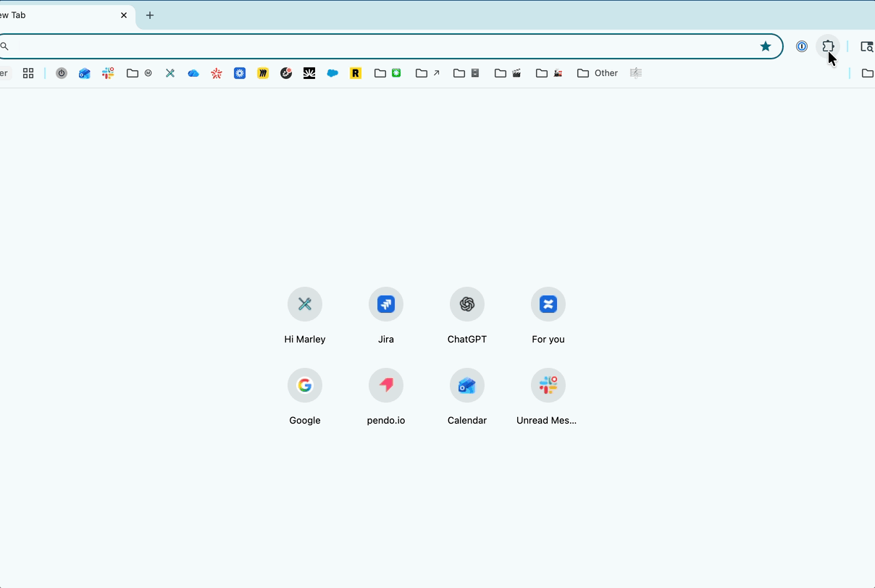Open the tab groups grid icon
Image resolution: width=875 pixels, height=588 pixels.
pyautogui.click(x=28, y=73)
